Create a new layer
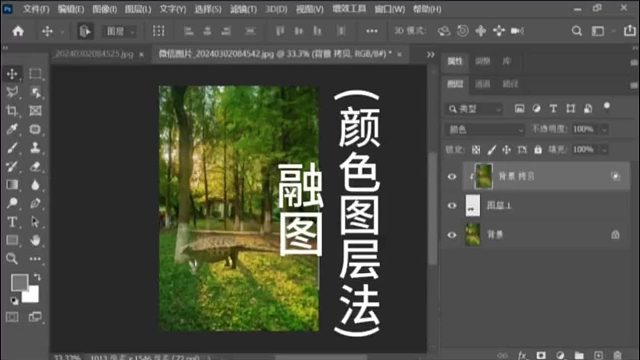This screenshot has width=640, height=360. (x=598, y=355)
